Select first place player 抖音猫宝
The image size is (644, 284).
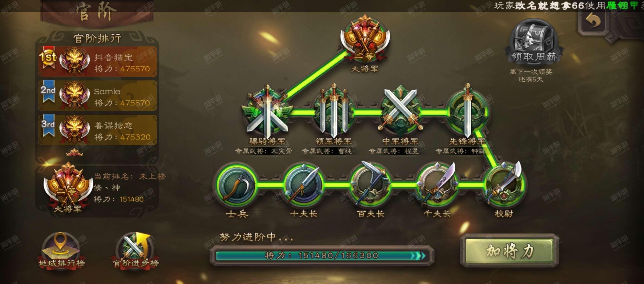pos(97,61)
